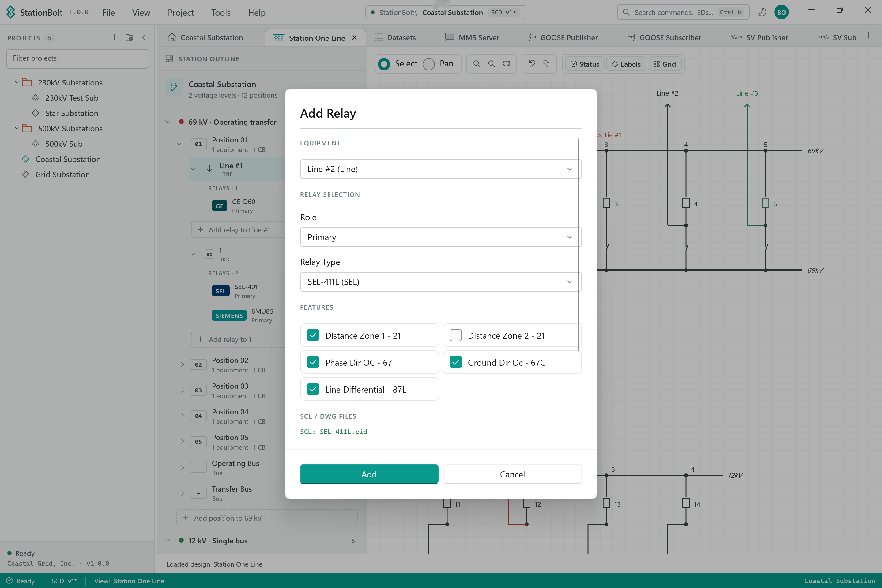The height and width of the screenshot is (588, 882).
Task: Click the breaker 52 badge
Action: coord(209,254)
